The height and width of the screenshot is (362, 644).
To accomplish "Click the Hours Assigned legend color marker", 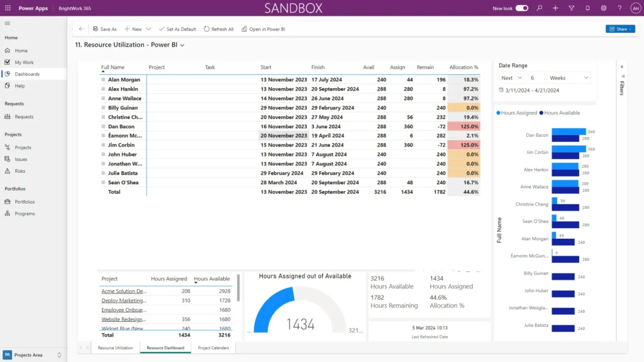I will point(499,113).
